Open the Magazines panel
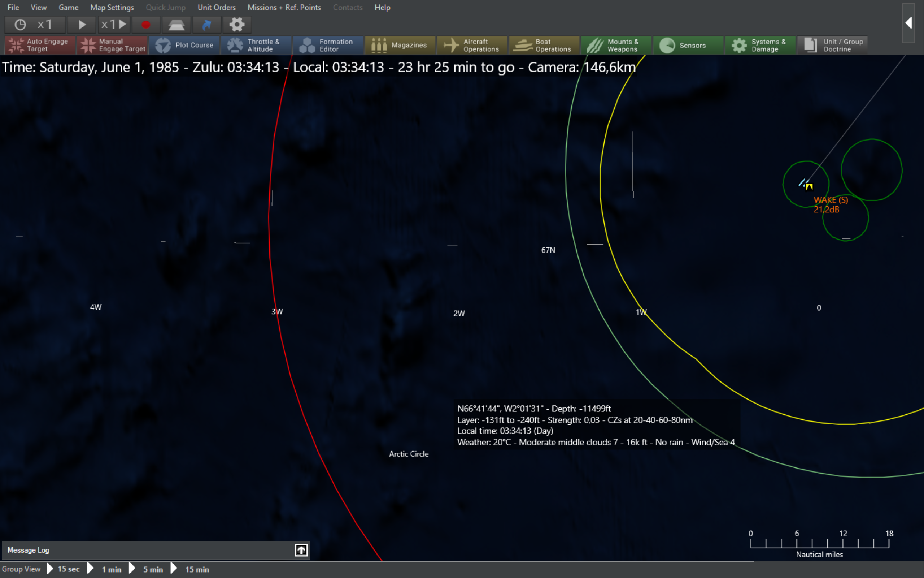Viewport: 924px width, 578px height. coord(400,45)
